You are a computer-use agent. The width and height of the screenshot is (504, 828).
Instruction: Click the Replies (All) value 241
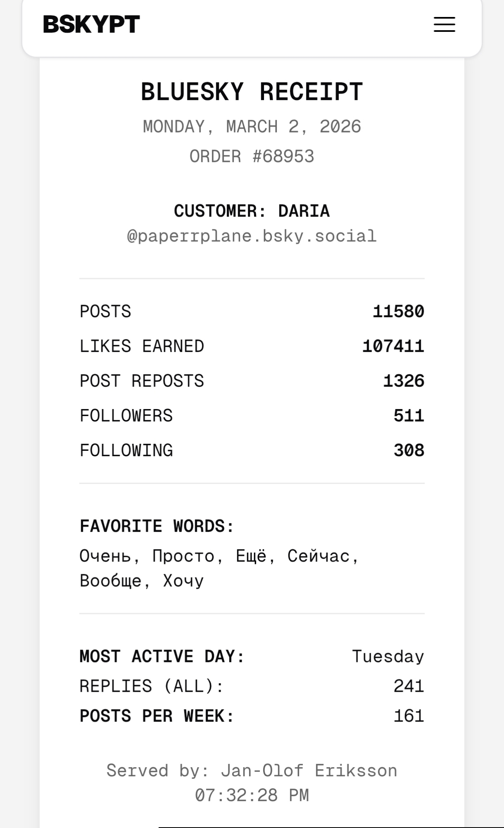pos(408,686)
